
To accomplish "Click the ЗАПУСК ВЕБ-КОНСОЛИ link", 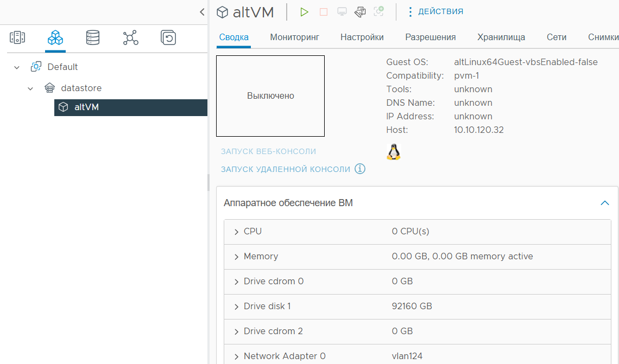I will (268, 151).
